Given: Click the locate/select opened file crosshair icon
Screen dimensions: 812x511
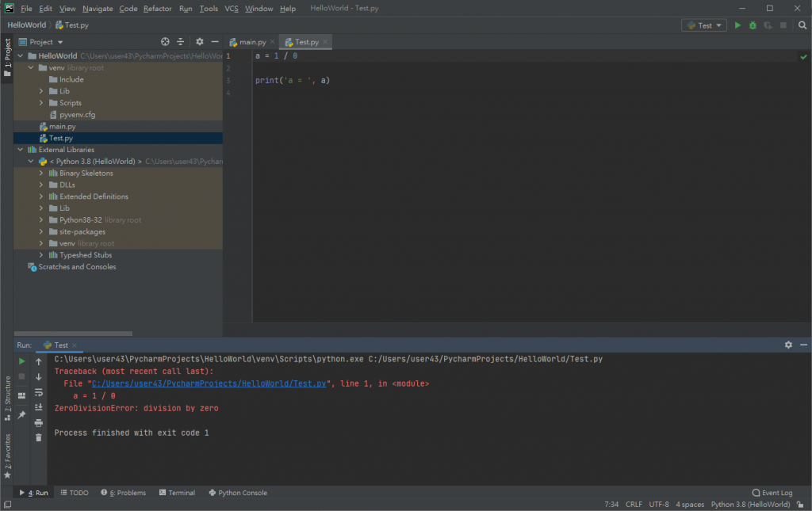Looking at the screenshot, I should (x=165, y=42).
